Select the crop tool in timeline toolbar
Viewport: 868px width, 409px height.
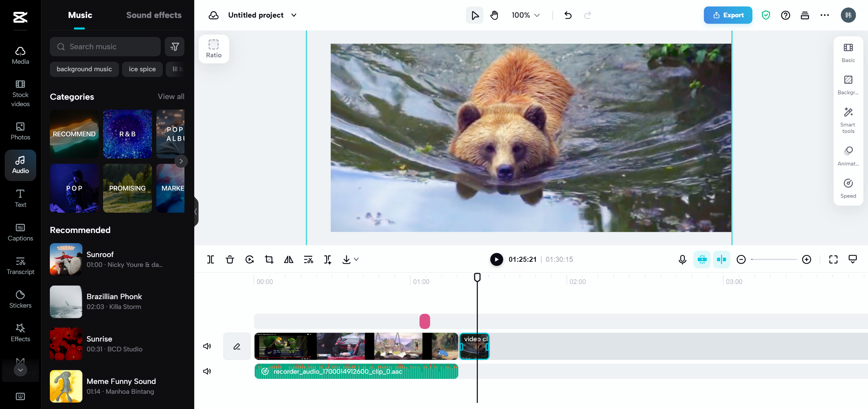click(x=269, y=259)
